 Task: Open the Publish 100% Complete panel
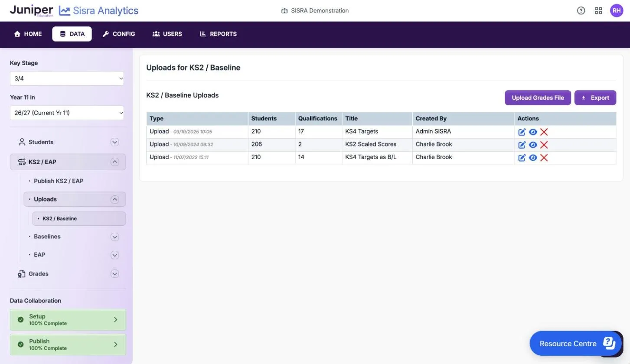[68, 344]
